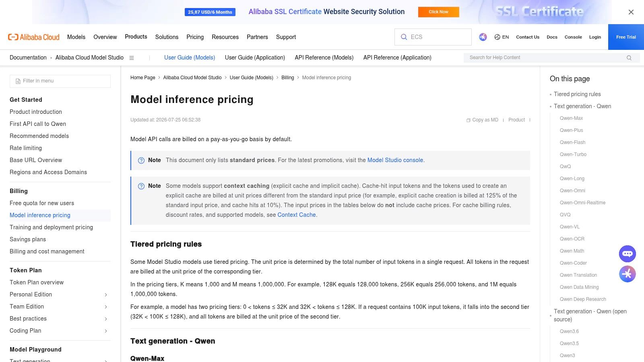Open the Model Studio console link

coord(395,160)
